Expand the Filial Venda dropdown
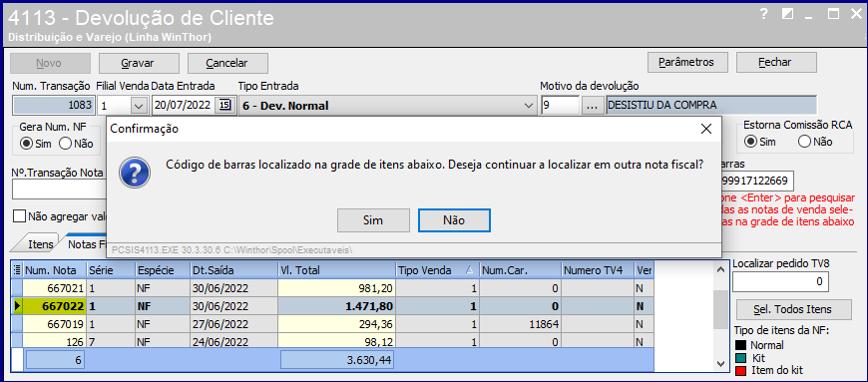 point(139,105)
